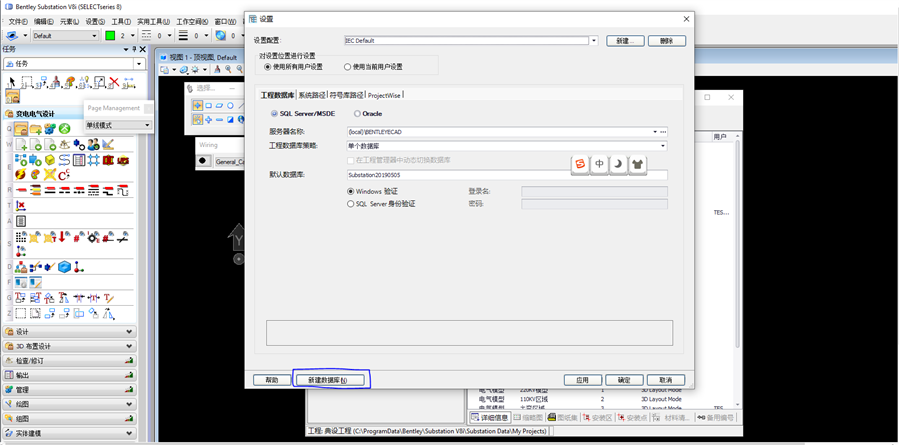The height and width of the screenshot is (445, 899).
Task: Click the axis with red X icon in row T
Action: (x=21, y=205)
